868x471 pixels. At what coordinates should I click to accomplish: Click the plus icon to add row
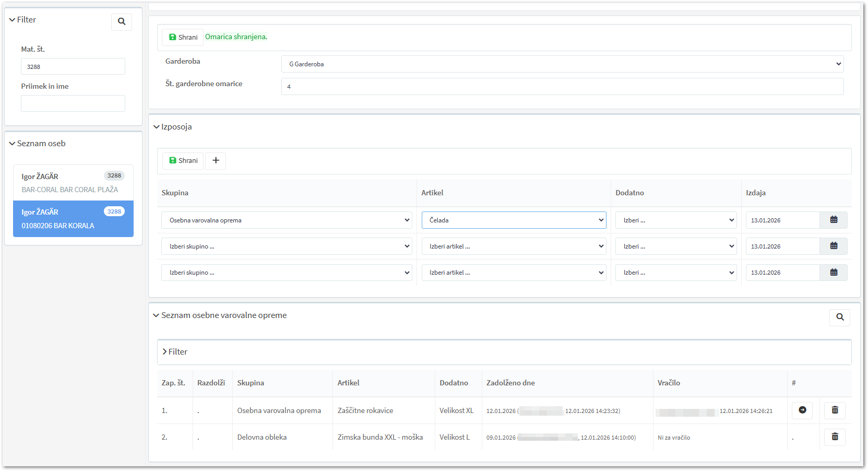216,161
